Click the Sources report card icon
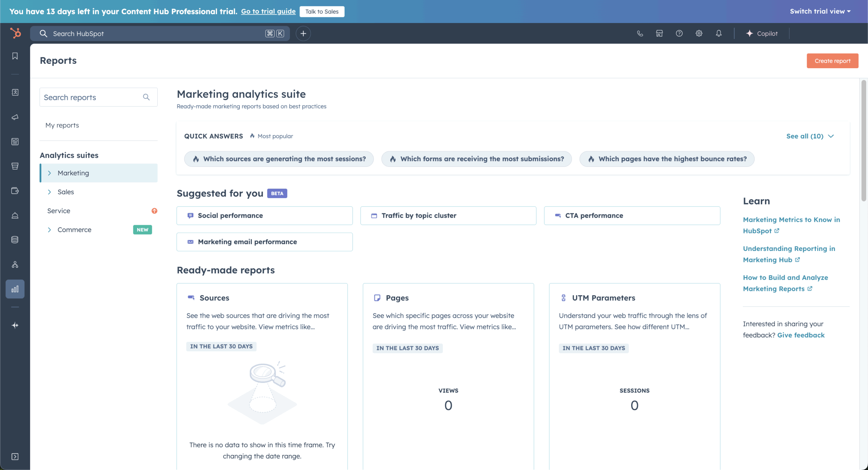868x470 pixels. tap(191, 297)
